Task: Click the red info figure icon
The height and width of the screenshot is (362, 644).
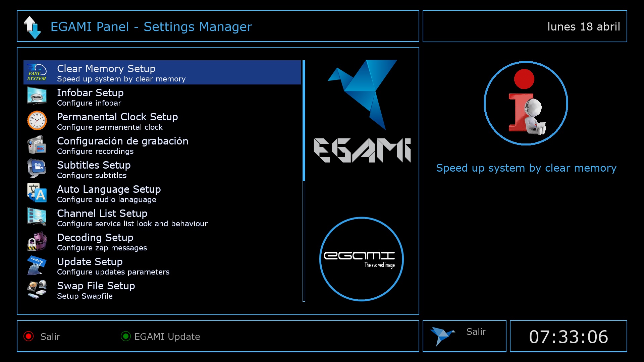Action: 526,103
